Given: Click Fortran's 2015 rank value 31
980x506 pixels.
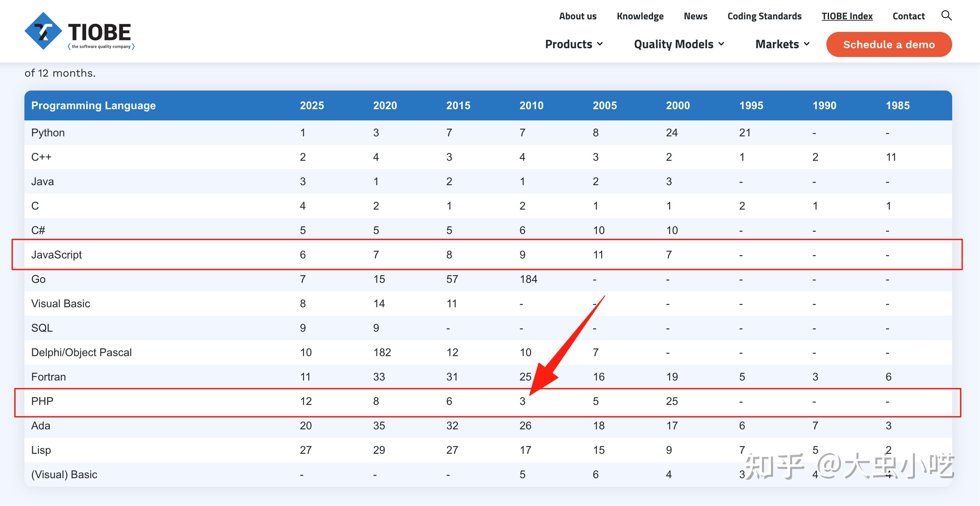Looking at the screenshot, I should point(452,377).
